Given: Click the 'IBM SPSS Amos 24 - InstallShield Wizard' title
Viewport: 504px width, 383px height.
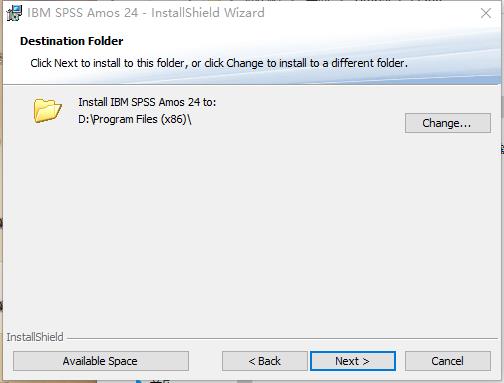Looking at the screenshot, I should [146, 13].
